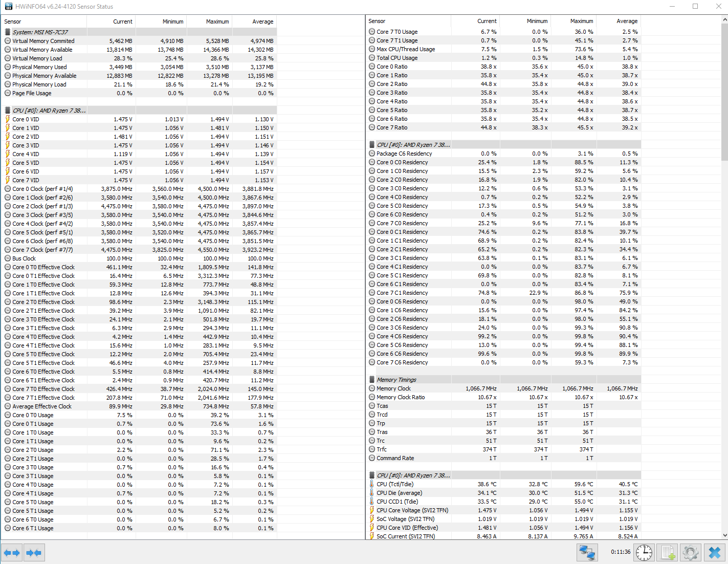Select the Trfc timing row
Viewport: 728px width, 564px height.
tap(503, 449)
